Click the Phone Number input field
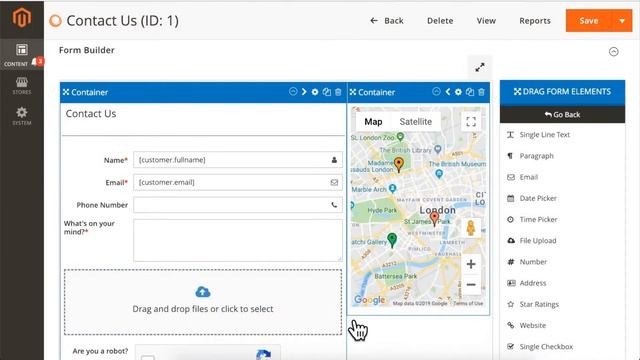640x360 pixels. tap(238, 205)
